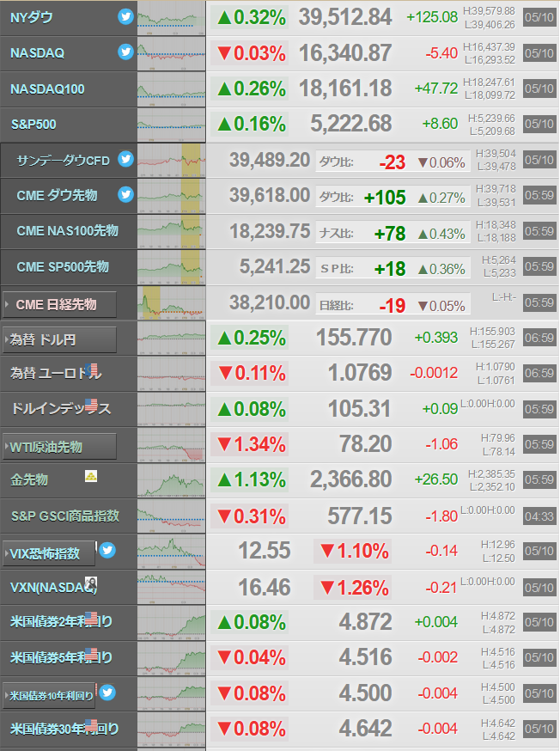Screen dimensions: 560x751
Task: Open the CME SP500先物 link
Action: [x=63, y=266]
